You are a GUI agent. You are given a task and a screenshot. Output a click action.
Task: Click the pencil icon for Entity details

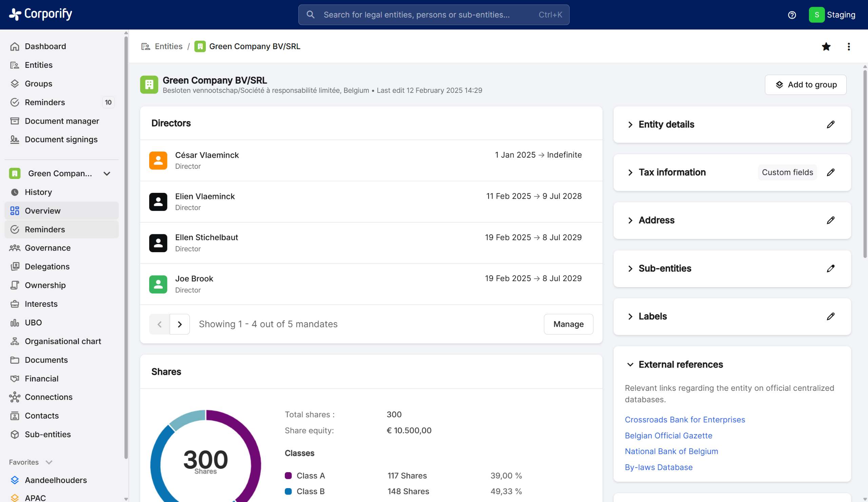pyautogui.click(x=830, y=124)
